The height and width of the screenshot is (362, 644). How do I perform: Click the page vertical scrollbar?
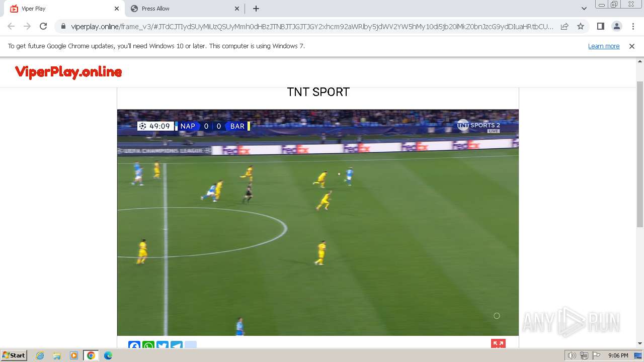point(640,153)
